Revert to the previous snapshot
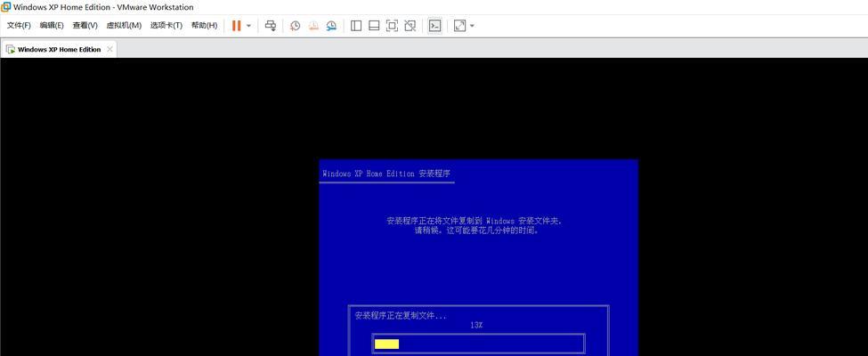 click(x=313, y=26)
